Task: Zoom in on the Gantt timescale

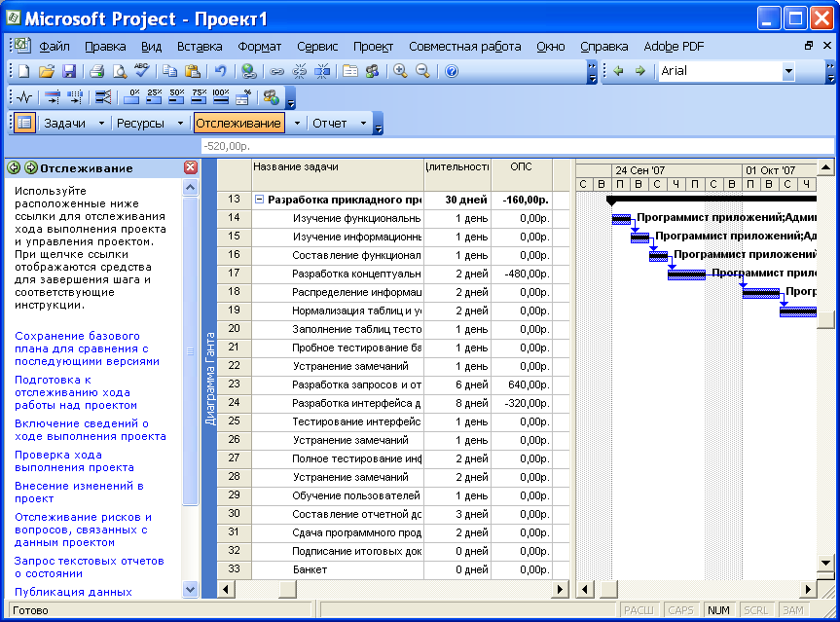Action: (400, 71)
